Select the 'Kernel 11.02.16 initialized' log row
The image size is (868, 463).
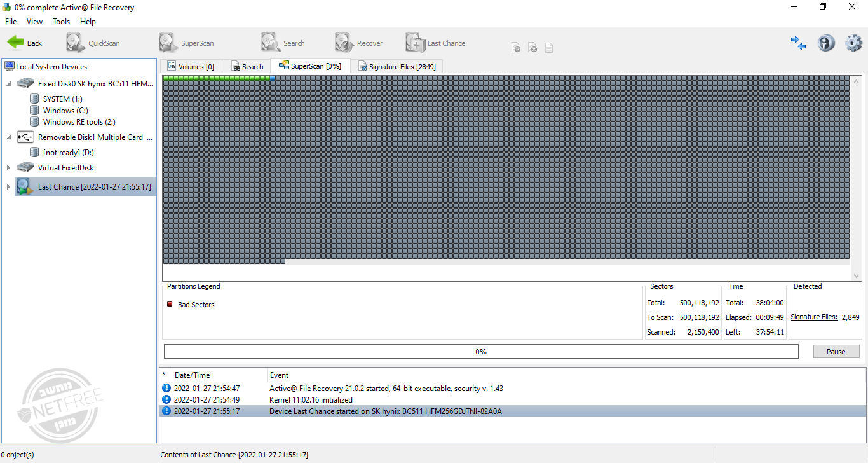click(512, 399)
